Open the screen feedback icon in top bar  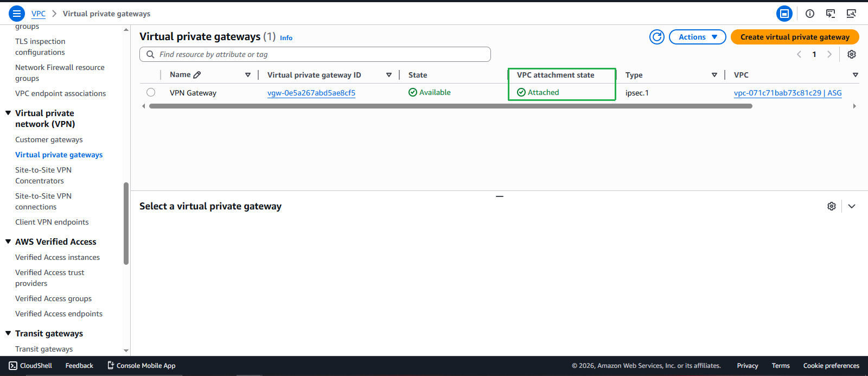831,14
